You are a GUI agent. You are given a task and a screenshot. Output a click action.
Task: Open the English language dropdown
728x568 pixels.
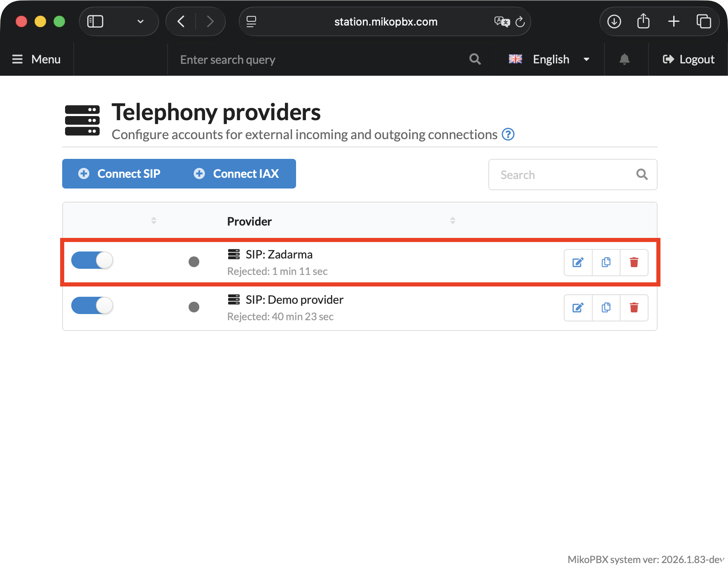(550, 59)
